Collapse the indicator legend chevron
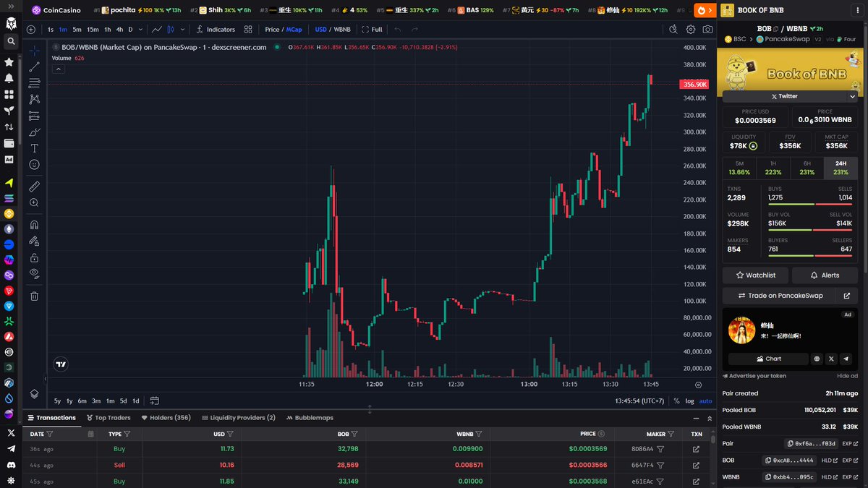The width and height of the screenshot is (868, 488). pos(59,69)
